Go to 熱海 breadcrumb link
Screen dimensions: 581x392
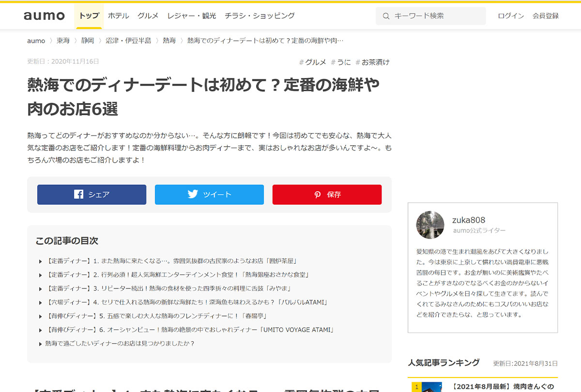169,41
